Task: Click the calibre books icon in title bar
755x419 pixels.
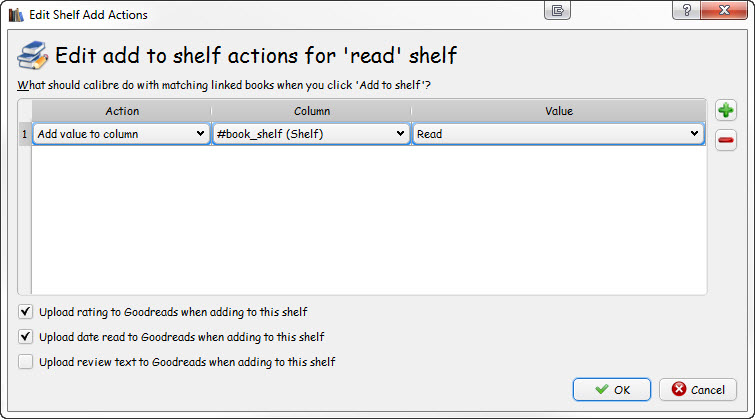Action: pos(15,15)
